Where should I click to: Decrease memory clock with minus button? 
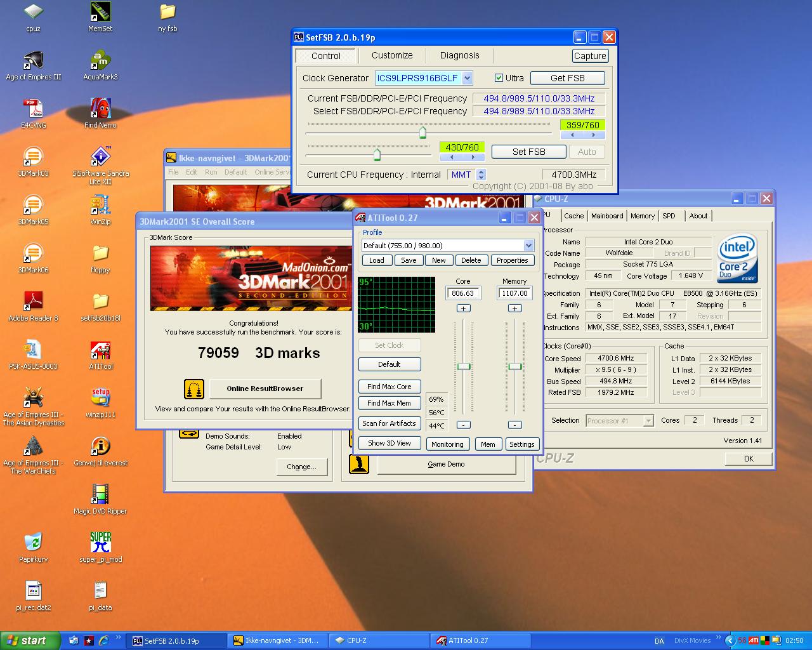514,425
